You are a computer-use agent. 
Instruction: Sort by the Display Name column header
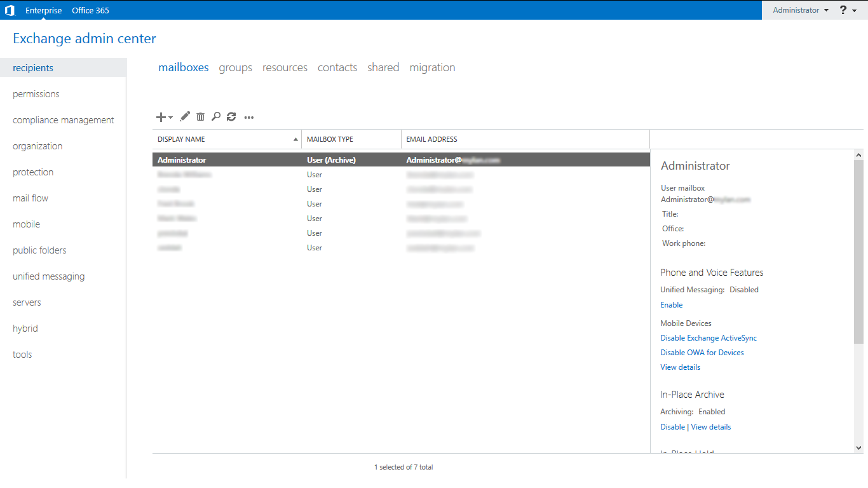(226, 139)
